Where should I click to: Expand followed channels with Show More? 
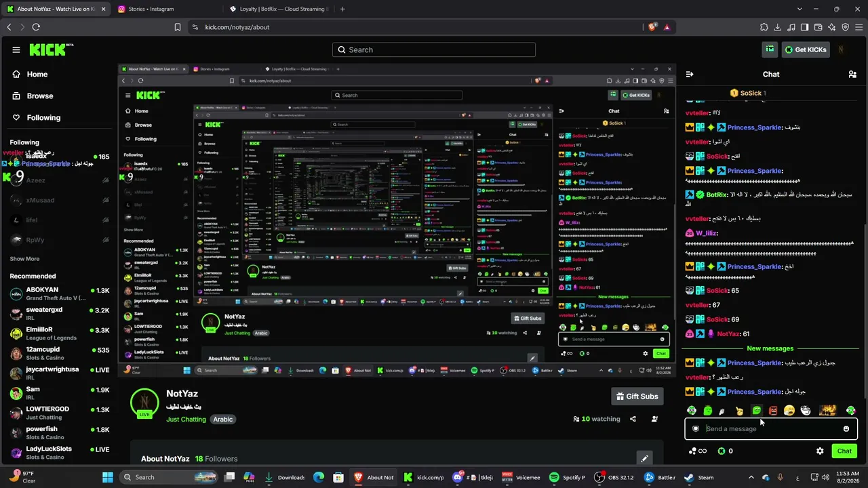tap(24, 259)
